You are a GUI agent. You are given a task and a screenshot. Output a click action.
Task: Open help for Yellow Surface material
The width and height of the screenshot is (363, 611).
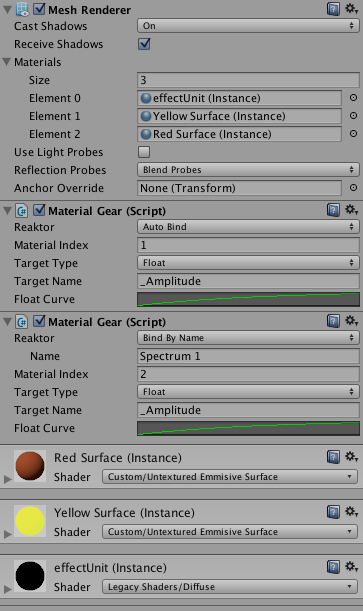coord(333,512)
